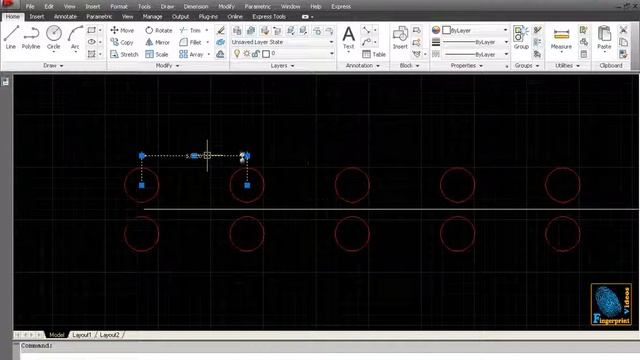Click the Group objects tool

coord(521,37)
